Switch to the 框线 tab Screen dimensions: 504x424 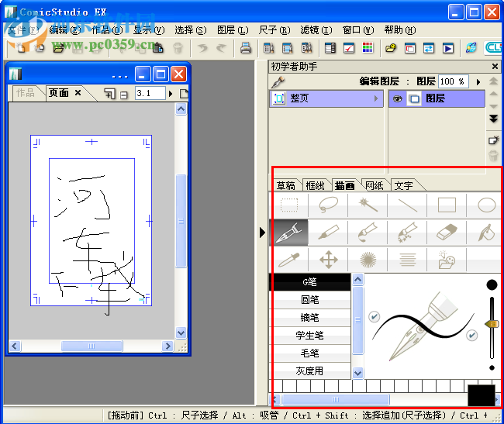(x=315, y=185)
